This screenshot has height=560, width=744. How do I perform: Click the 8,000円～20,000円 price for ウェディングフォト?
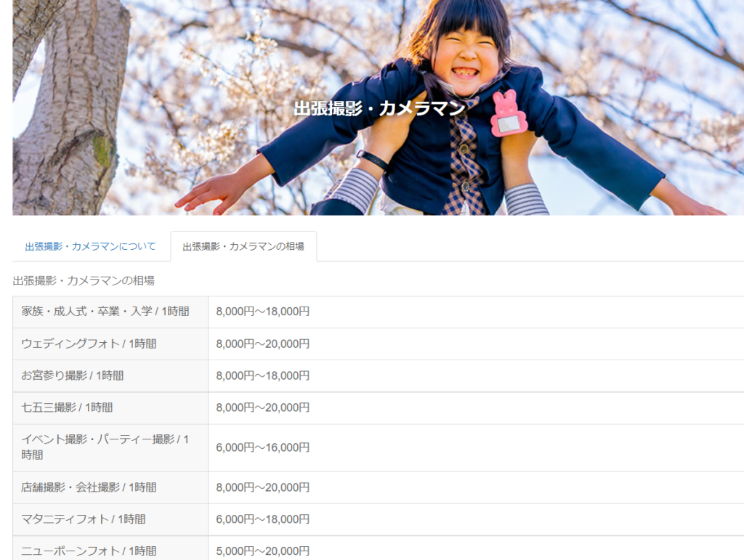pyautogui.click(x=263, y=344)
